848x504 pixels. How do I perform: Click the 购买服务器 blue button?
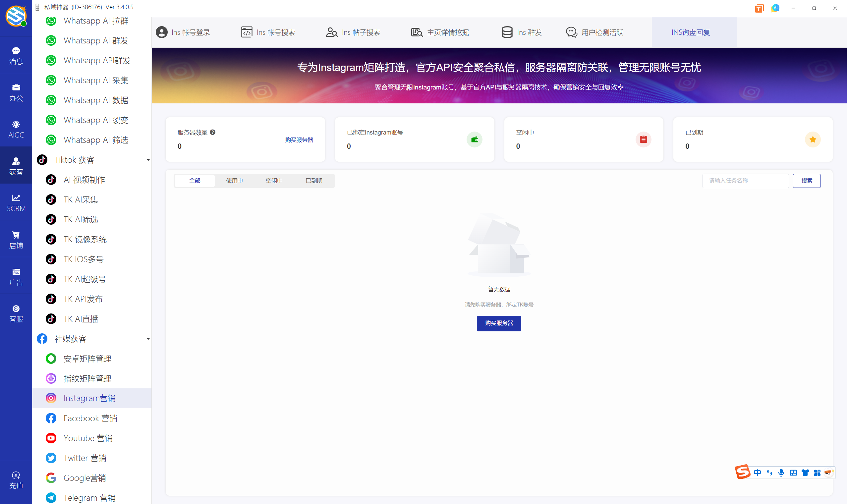coord(498,323)
